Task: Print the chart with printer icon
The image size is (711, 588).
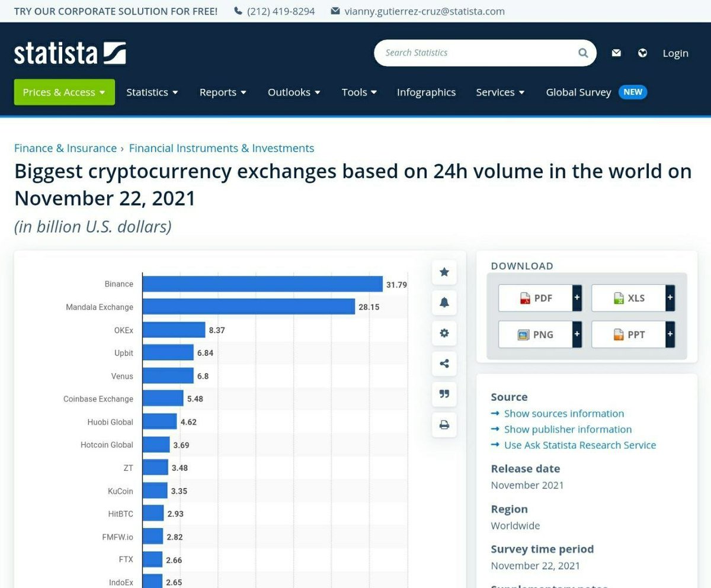Action: [x=444, y=425]
